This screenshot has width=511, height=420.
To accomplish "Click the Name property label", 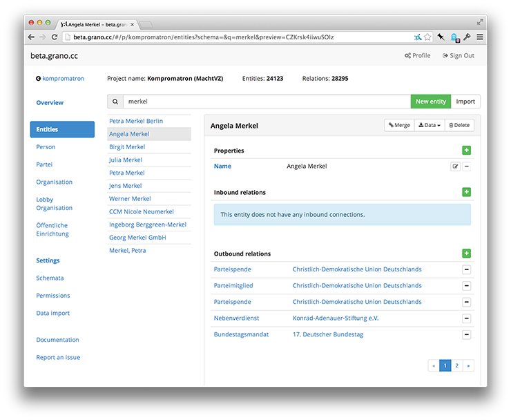I will tap(222, 166).
